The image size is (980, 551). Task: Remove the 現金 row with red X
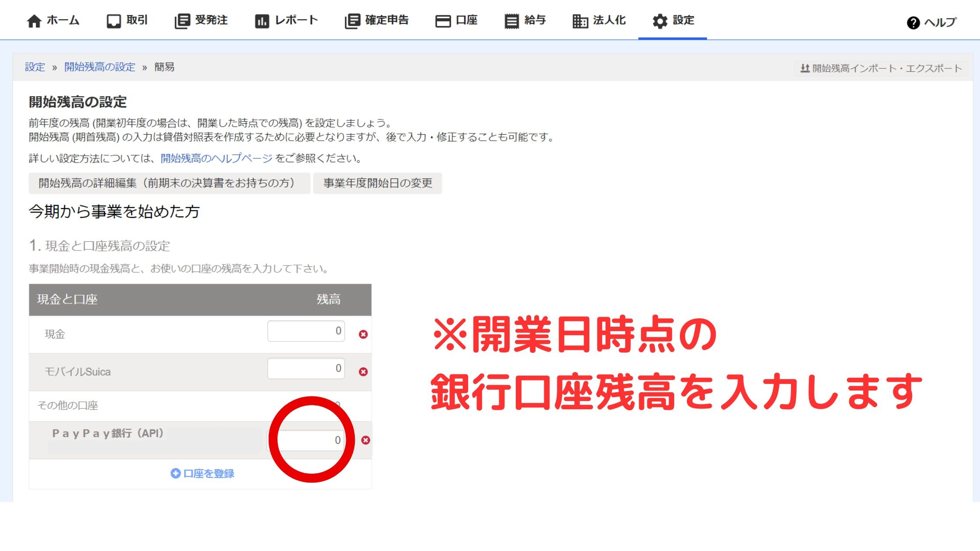point(363,335)
